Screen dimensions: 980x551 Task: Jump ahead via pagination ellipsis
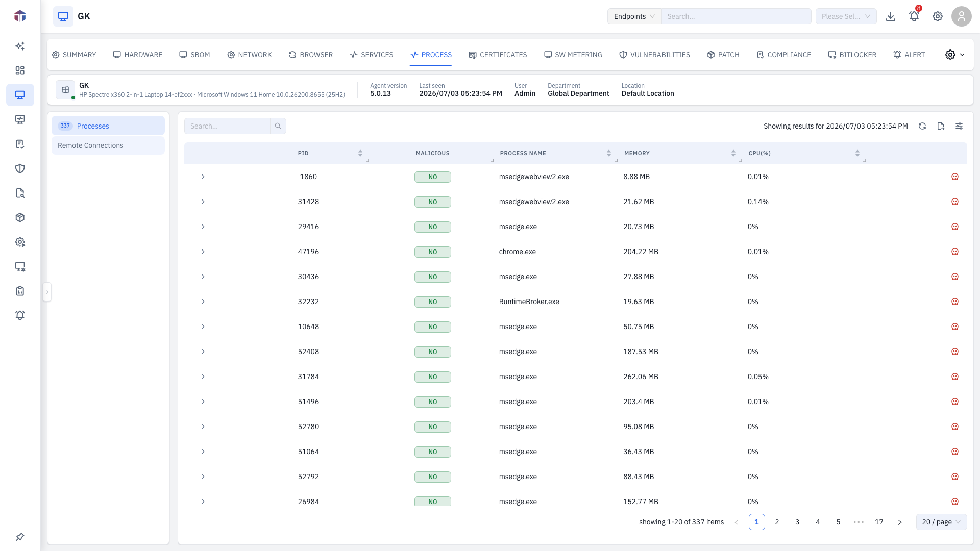pos(859,522)
